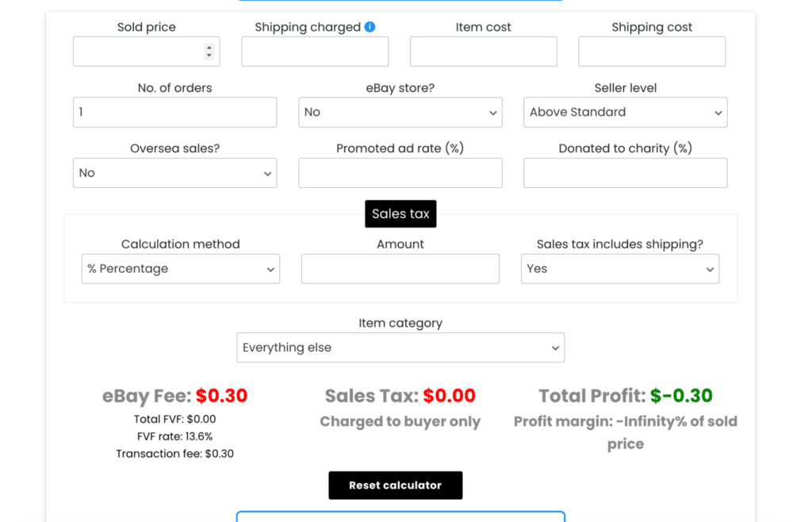The image size is (812, 522).
Task: Click the Total Profit result text
Action: [626, 396]
